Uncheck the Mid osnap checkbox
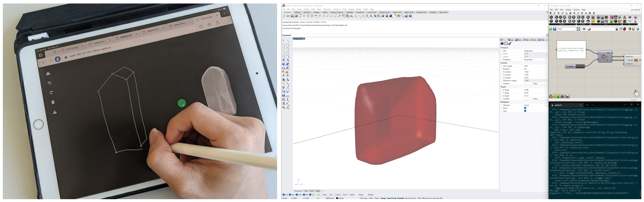 click(304, 195)
